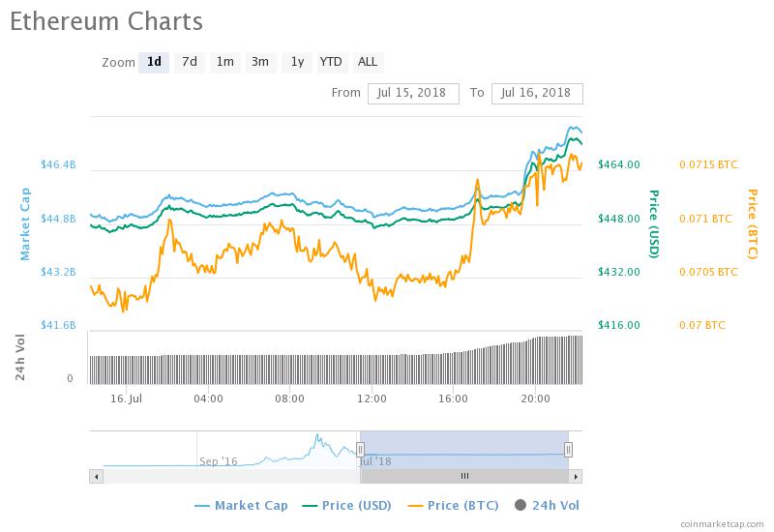
Task: Click the 0.071 BTC axis label
Action: [705, 219]
